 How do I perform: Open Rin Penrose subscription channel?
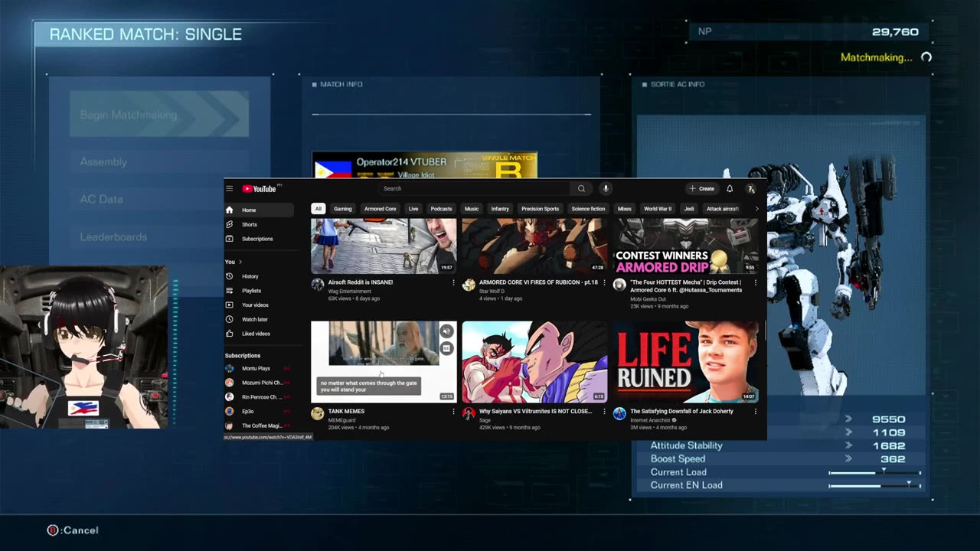click(257, 397)
